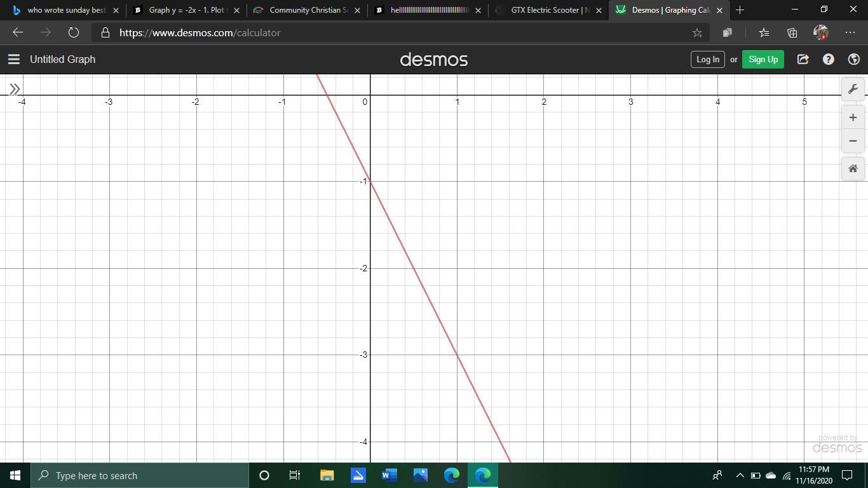The image size is (868, 488).
Task: Open OneDrive cloud icon in tray
Action: tap(771, 475)
